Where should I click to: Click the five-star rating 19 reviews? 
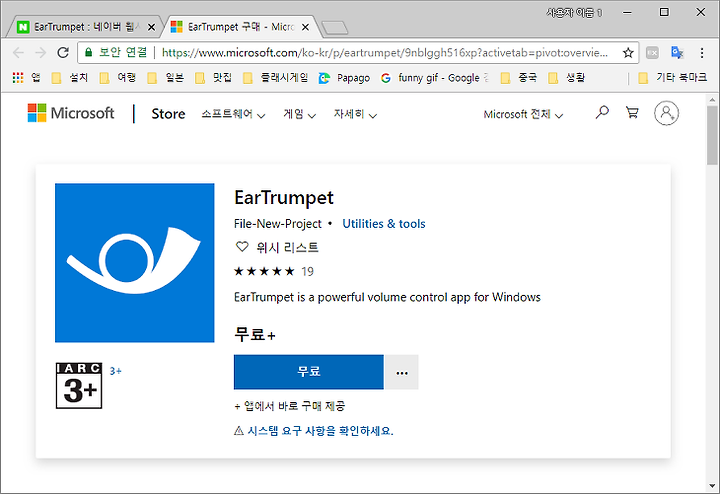[x=274, y=271]
